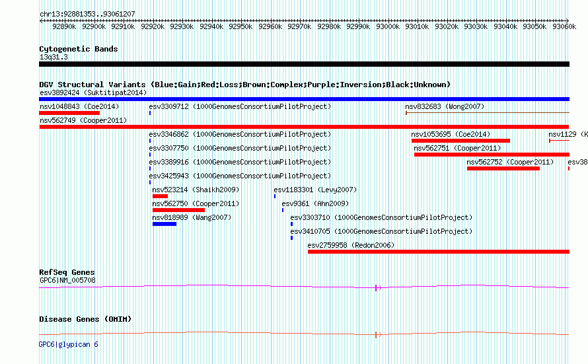The width and height of the screenshot is (588, 364).
Task: Select the Cytogenetic Bands track title
Action: click(79, 49)
